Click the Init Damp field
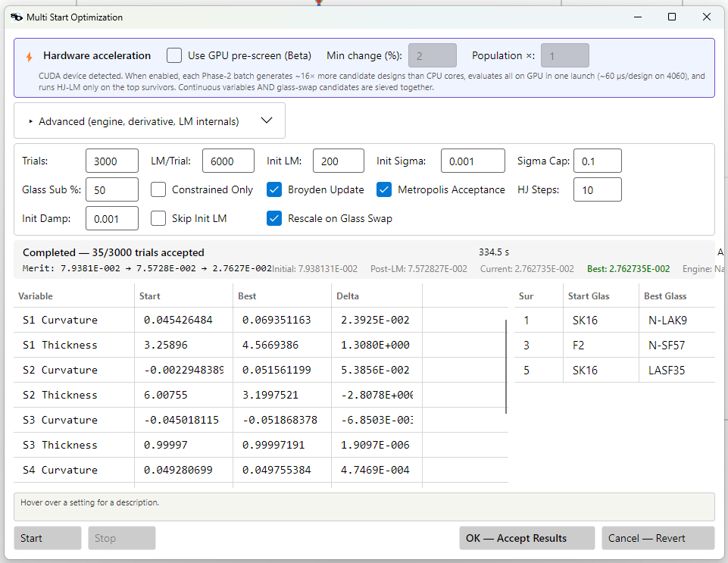This screenshot has width=728, height=563. (x=112, y=218)
